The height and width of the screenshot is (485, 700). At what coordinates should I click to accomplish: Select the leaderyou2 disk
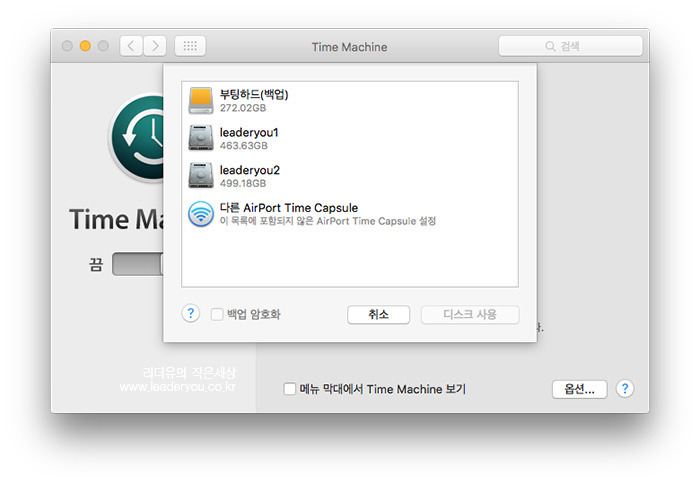click(x=350, y=176)
